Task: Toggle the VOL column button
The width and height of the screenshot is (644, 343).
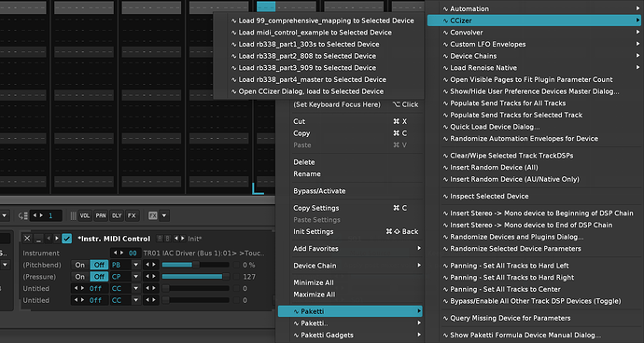Action: 85,215
